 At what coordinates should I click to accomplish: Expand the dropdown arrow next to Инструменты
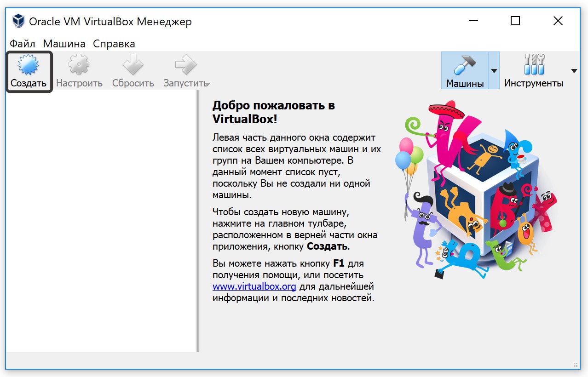574,71
